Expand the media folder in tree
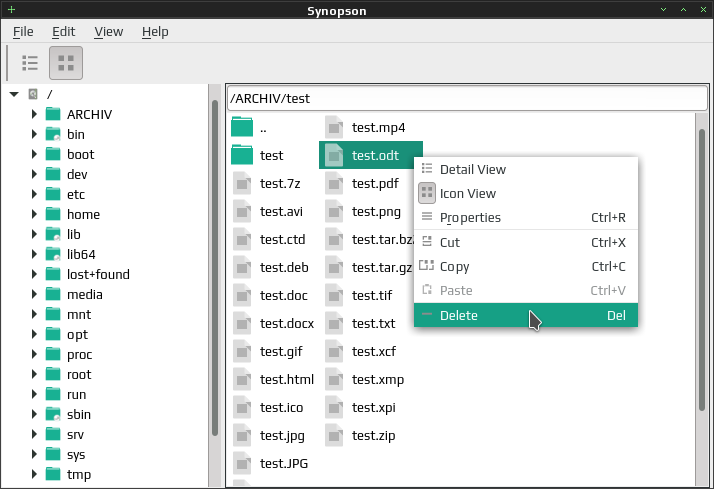714x489 pixels. click(x=34, y=295)
